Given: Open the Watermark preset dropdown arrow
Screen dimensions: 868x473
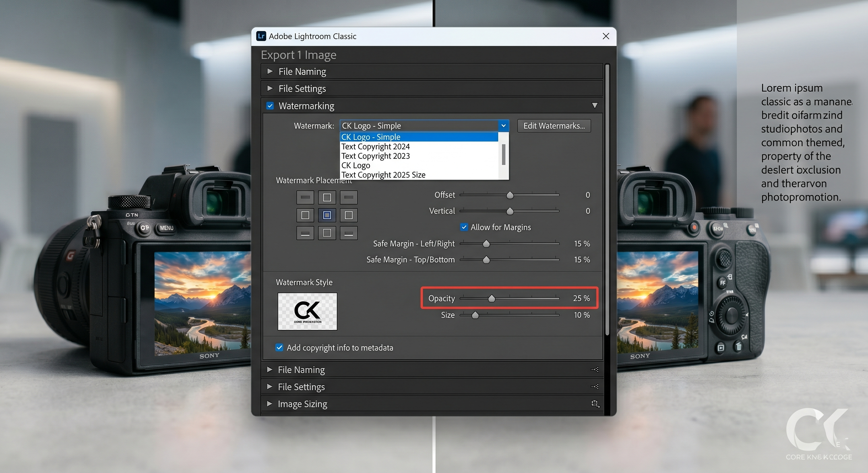Looking at the screenshot, I should pos(503,126).
